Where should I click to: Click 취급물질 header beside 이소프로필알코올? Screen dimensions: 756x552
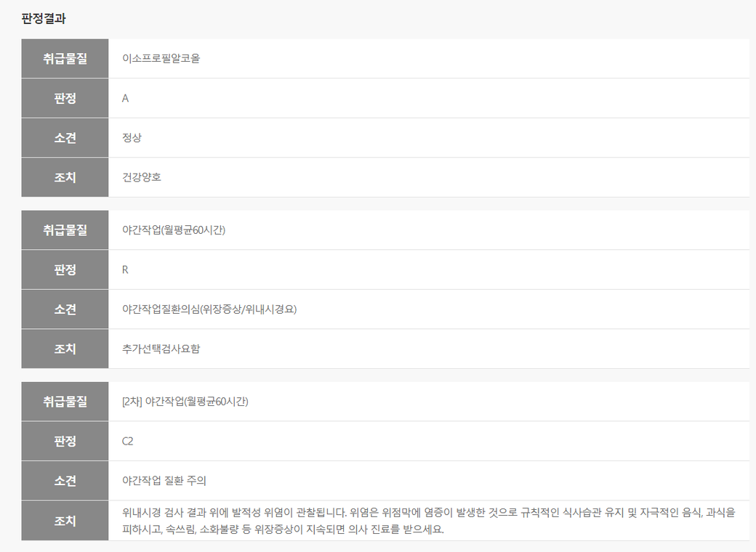pos(65,59)
